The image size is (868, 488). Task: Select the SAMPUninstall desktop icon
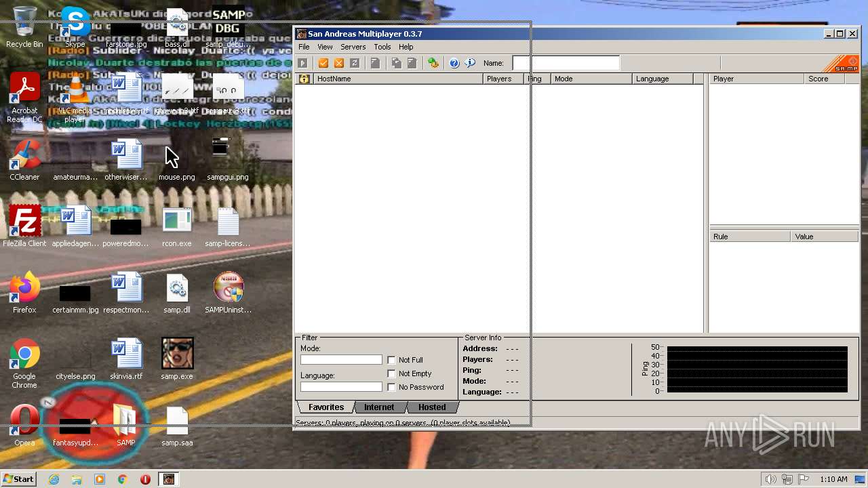(x=228, y=293)
